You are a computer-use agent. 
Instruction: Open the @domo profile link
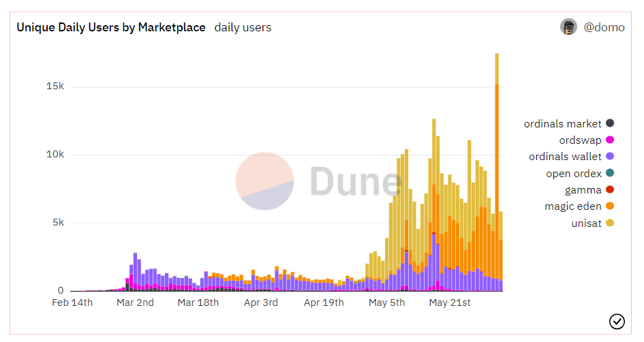[604, 28]
